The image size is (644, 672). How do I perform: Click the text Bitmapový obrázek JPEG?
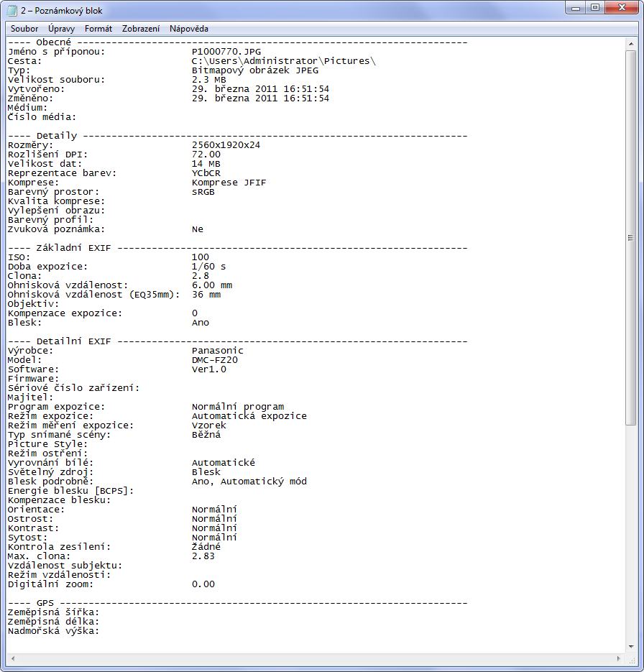pyautogui.click(x=255, y=70)
